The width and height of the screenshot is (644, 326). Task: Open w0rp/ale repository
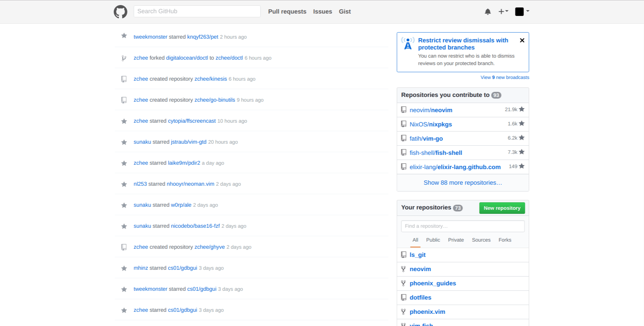(181, 205)
